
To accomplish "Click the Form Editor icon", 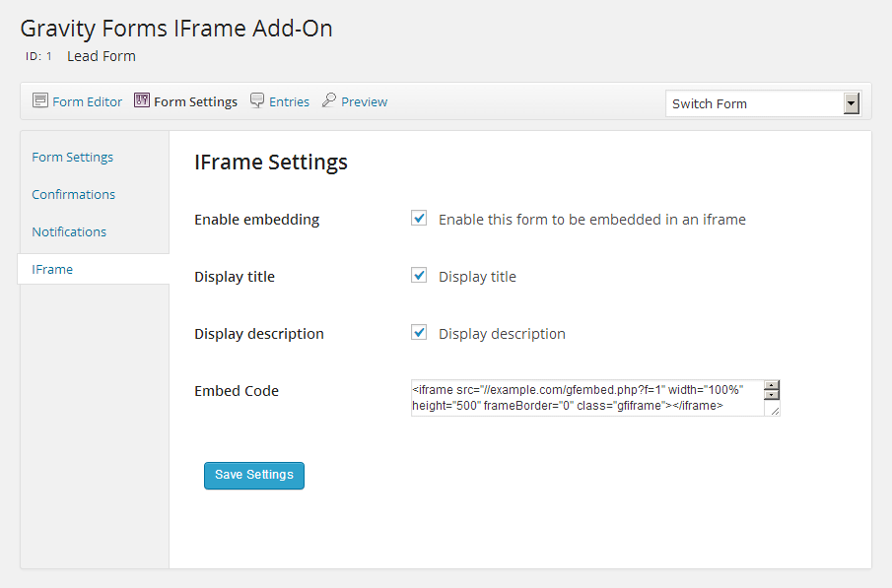I will (x=40, y=100).
